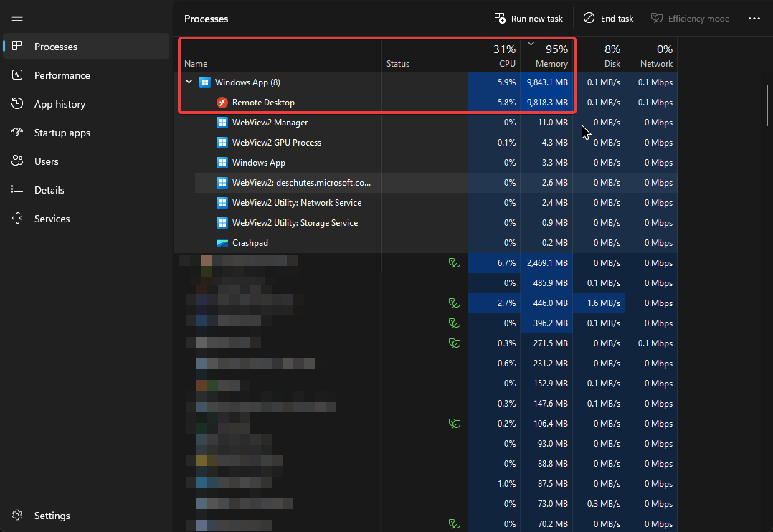The width and height of the screenshot is (773, 532).
Task: Click efficiency leaf icon in 396.2 MB row
Action: (454, 323)
